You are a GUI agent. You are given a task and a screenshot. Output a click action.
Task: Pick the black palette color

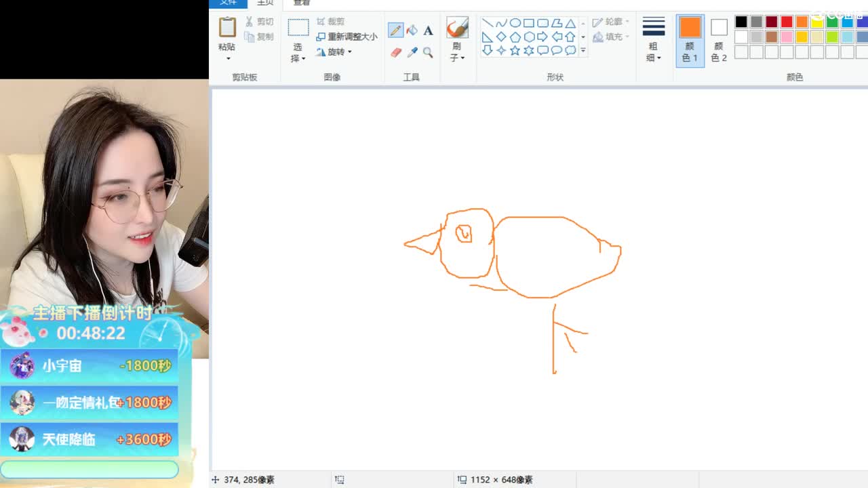tap(741, 22)
